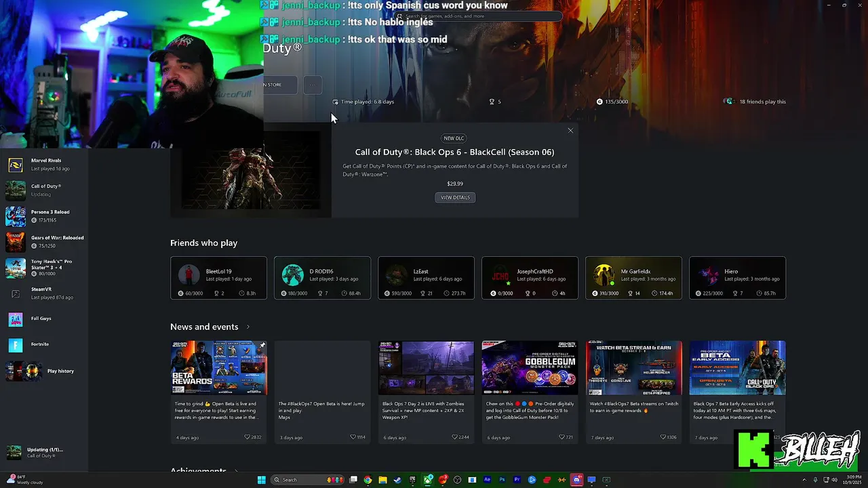The image size is (868, 488).
Task: Open Beta Early Access news thumbnail
Action: pos(737,368)
